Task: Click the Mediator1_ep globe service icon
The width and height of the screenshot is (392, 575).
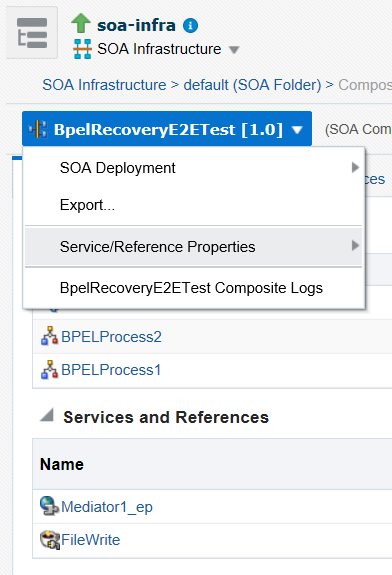Action: [49, 506]
